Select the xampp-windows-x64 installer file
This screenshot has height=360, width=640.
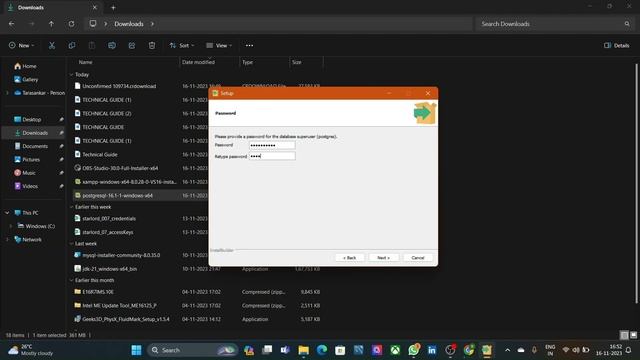129,182
